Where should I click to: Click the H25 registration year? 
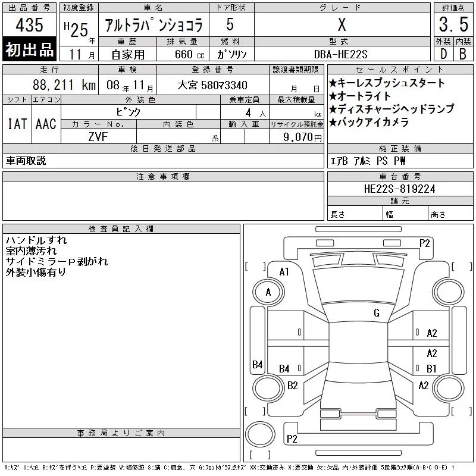[76, 30]
